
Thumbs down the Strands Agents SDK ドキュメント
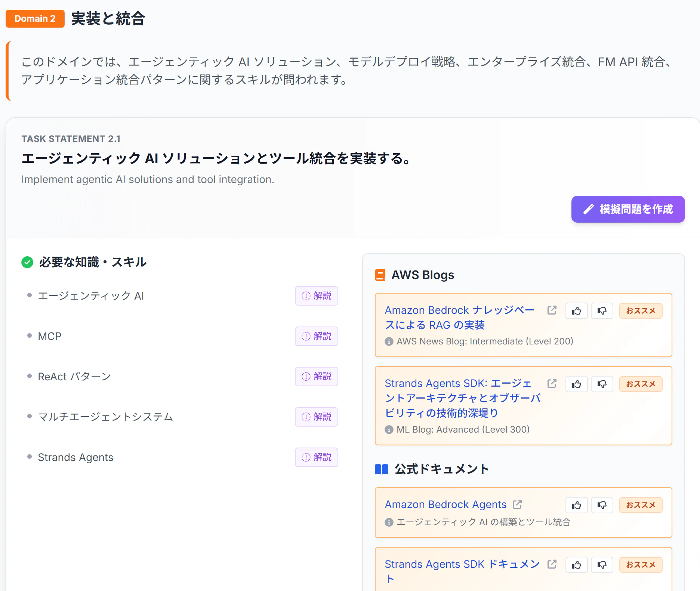(602, 565)
